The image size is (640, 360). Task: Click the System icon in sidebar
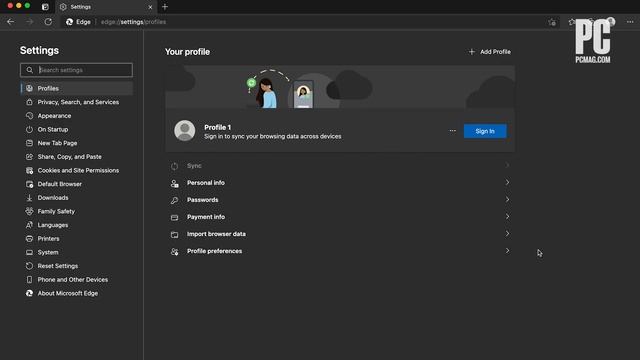29,253
